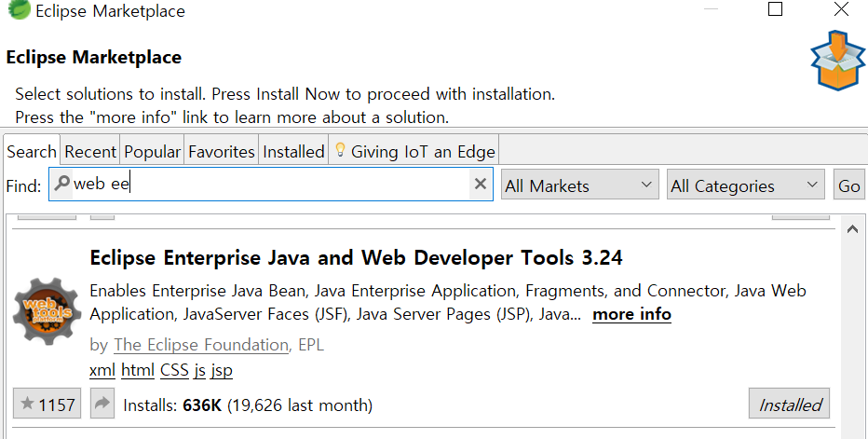The image size is (868, 439).
Task: Click the Eclipse logo in the title bar
Action: coord(19,9)
